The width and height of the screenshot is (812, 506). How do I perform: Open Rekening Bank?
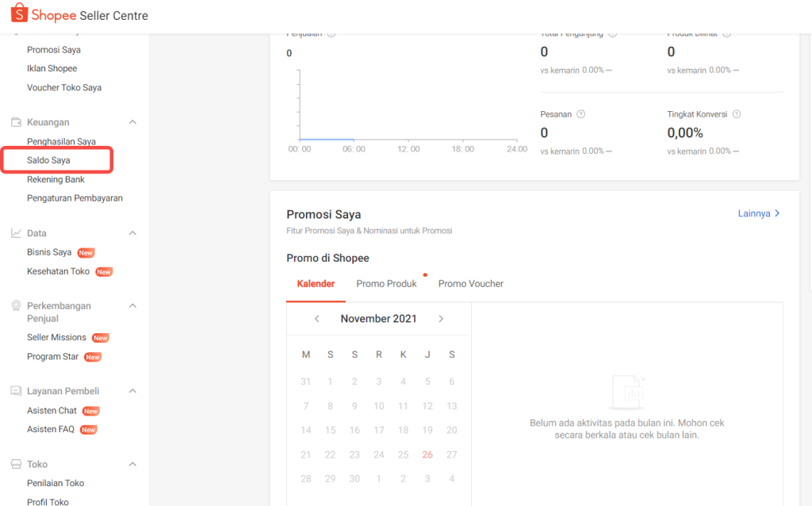click(56, 179)
